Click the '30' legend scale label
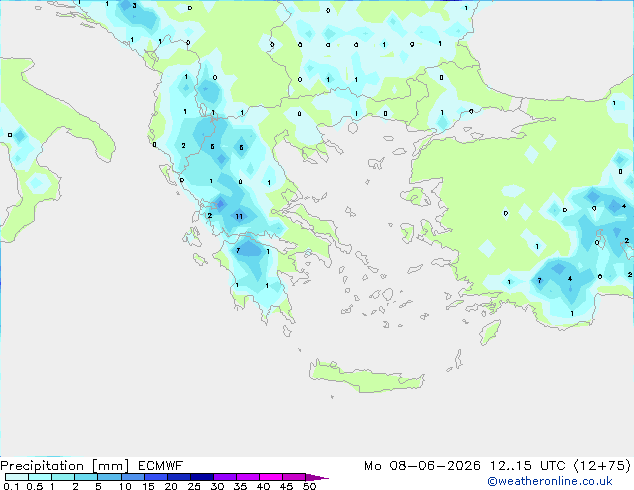The image size is (634, 490). tap(217, 486)
